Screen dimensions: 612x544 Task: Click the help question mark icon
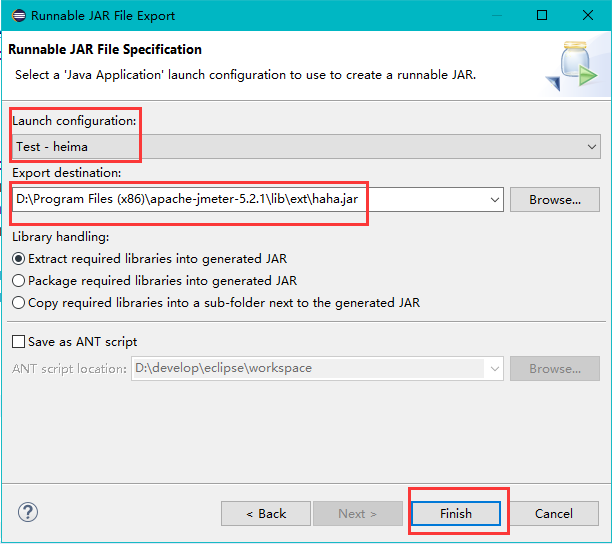click(x=28, y=512)
